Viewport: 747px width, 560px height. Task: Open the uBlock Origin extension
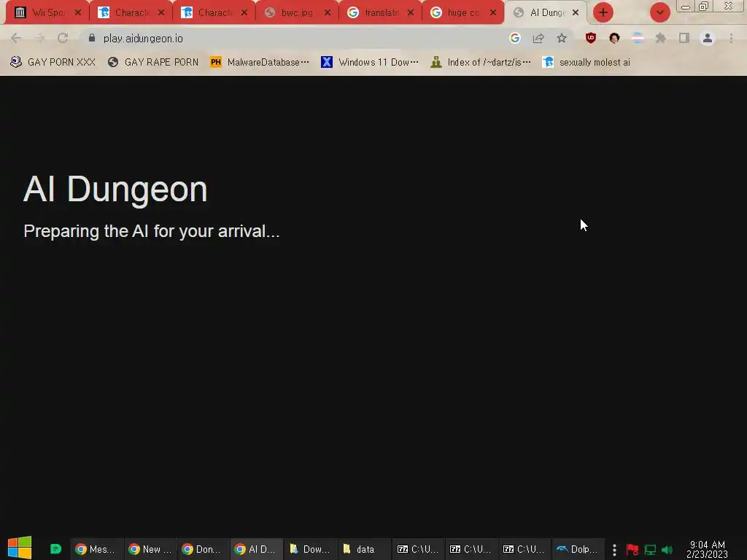tap(591, 38)
